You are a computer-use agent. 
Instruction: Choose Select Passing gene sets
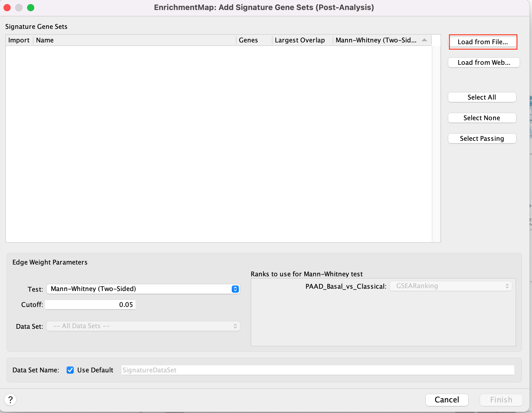[482, 138]
